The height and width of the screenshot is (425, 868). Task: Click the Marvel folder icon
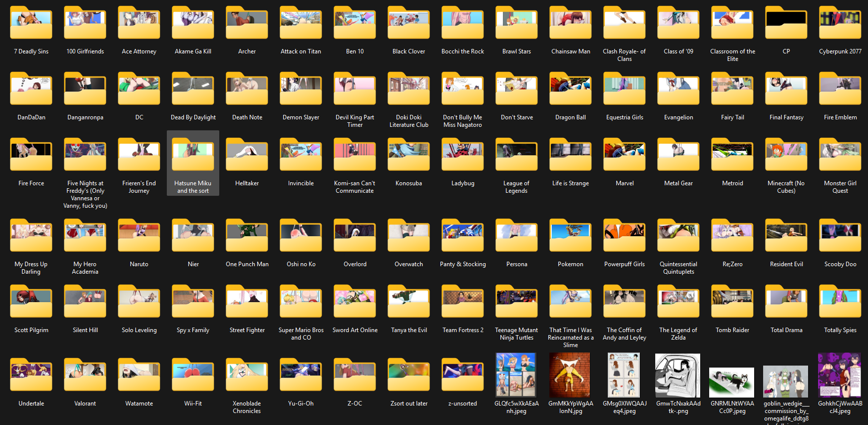pyautogui.click(x=624, y=155)
